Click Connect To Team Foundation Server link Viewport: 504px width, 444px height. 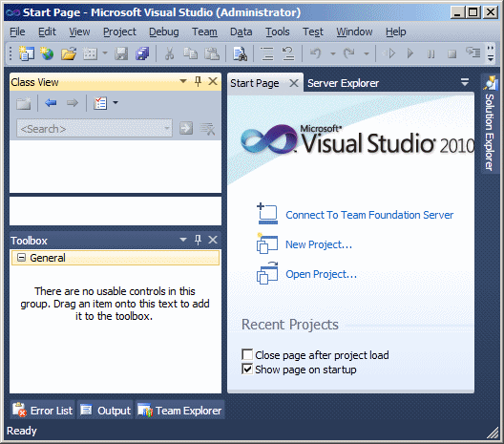(x=369, y=215)
